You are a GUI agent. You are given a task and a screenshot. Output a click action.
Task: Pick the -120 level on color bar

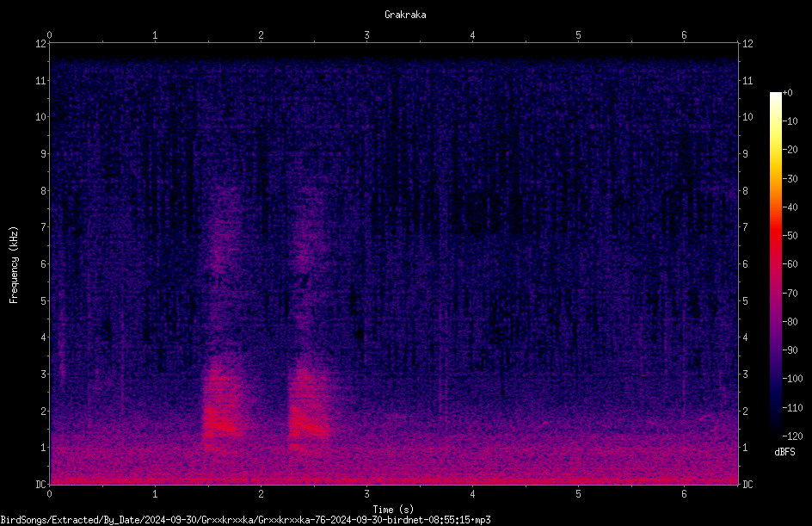[x=792, y=436]
